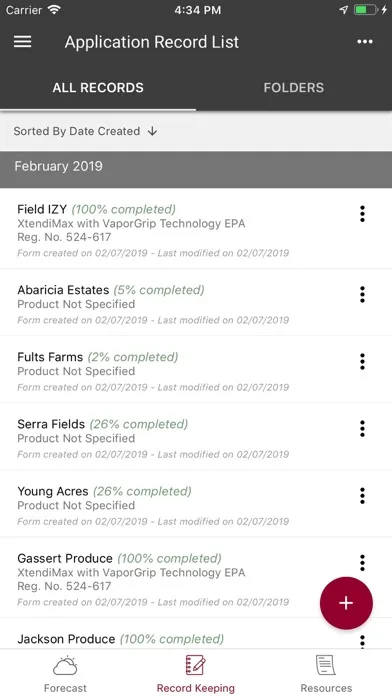This screenshot has width=392, height=696.
Task: Open options menu for Fults Farms record
Action: [362, 361]
